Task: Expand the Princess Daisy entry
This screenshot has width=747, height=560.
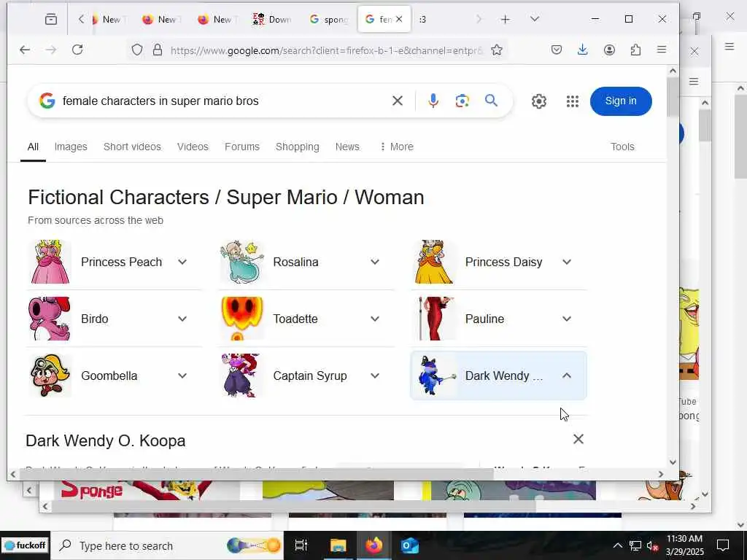Action: [x=566, y=262]
